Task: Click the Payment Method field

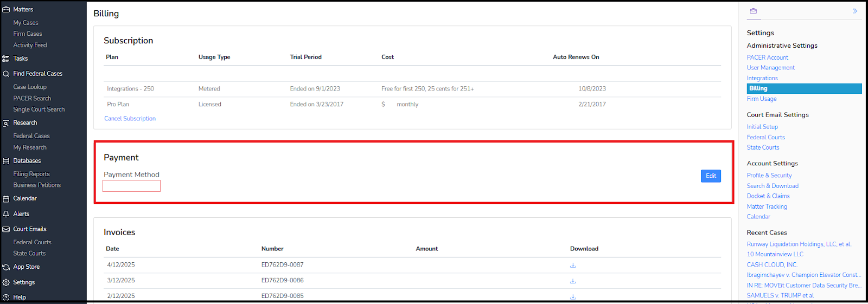Action: [131, 186]
